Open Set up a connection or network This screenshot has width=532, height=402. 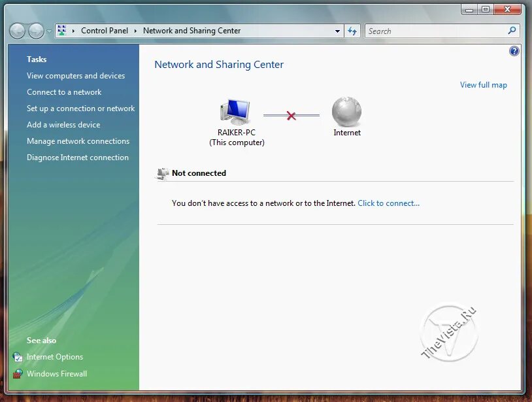(81, 109)
